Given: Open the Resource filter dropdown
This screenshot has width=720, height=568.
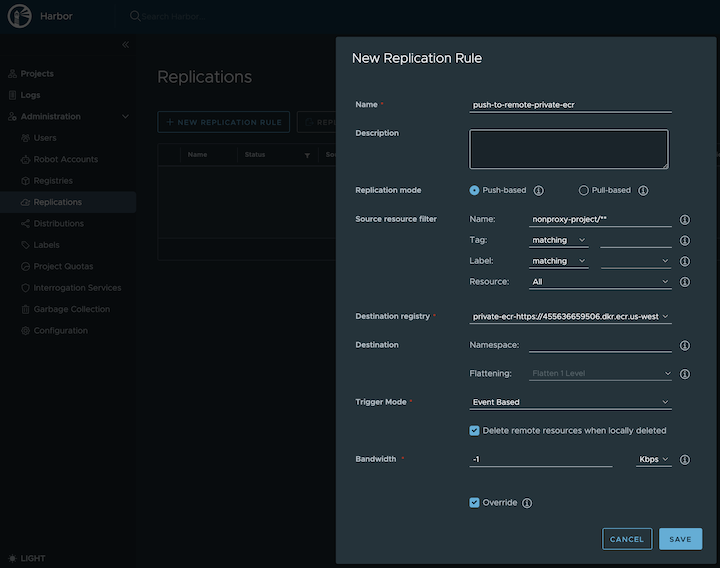Looking at the screenshot, I should point(600,282).
